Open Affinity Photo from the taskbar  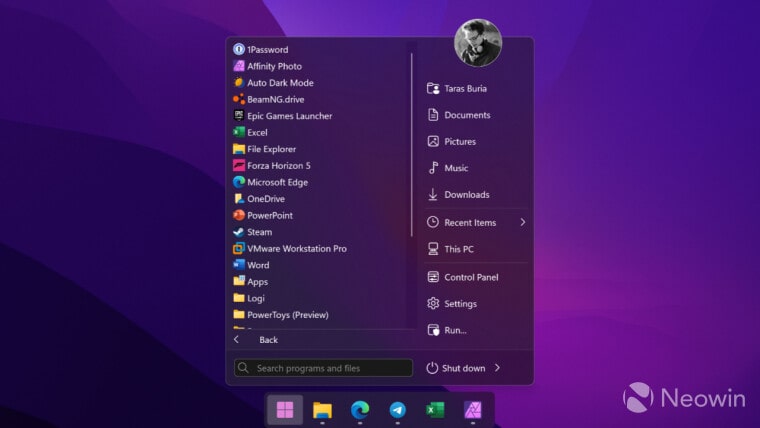point(473,410)
